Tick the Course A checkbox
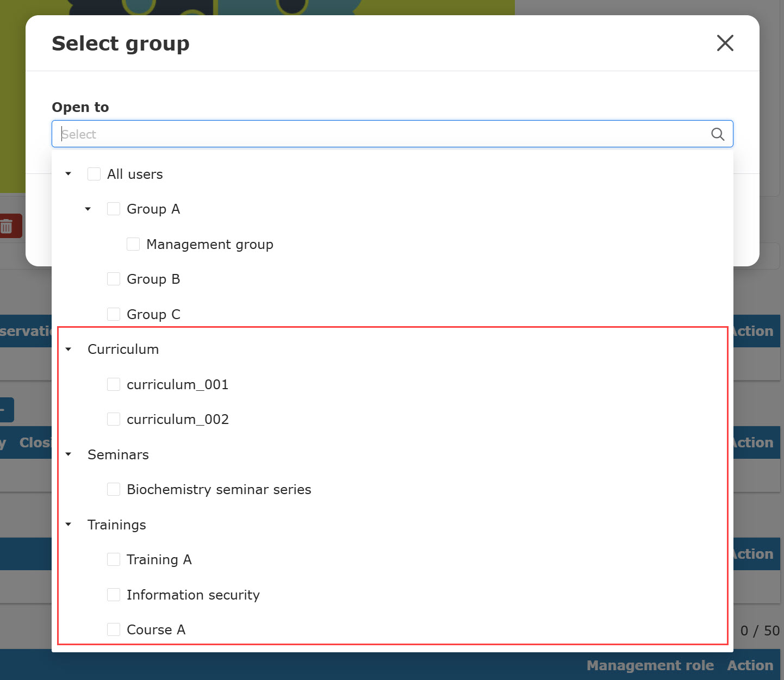The image size is (784, 680). 114,629
